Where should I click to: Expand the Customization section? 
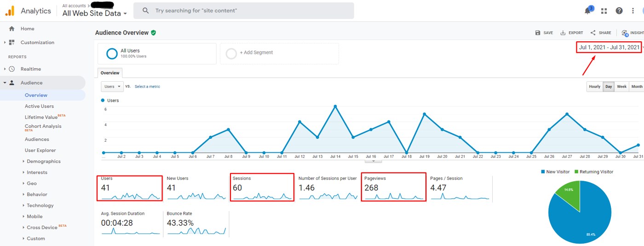(5, 42)
